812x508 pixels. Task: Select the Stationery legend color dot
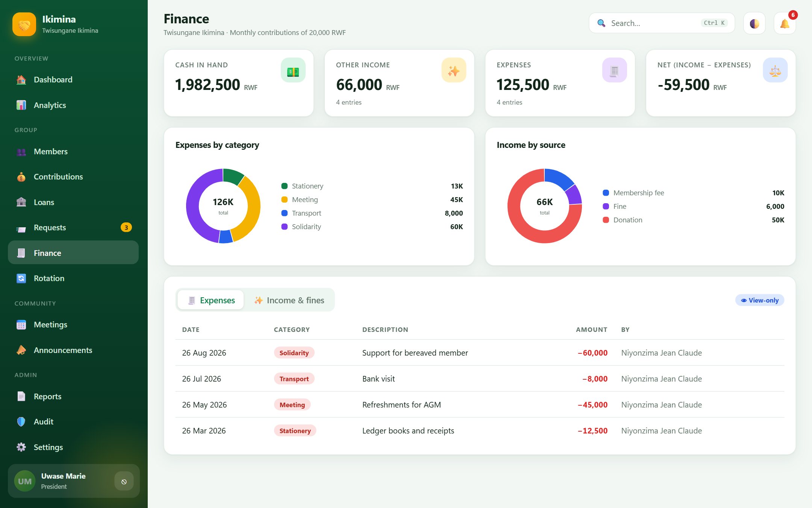285,186
